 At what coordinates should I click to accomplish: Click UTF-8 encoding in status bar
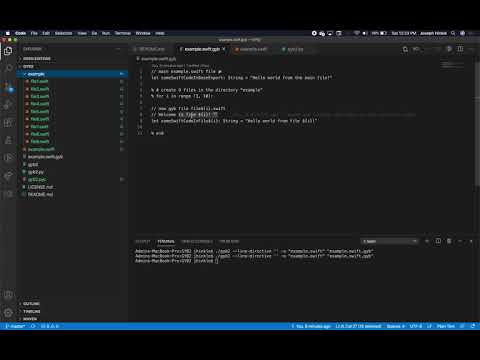point(416,326)
